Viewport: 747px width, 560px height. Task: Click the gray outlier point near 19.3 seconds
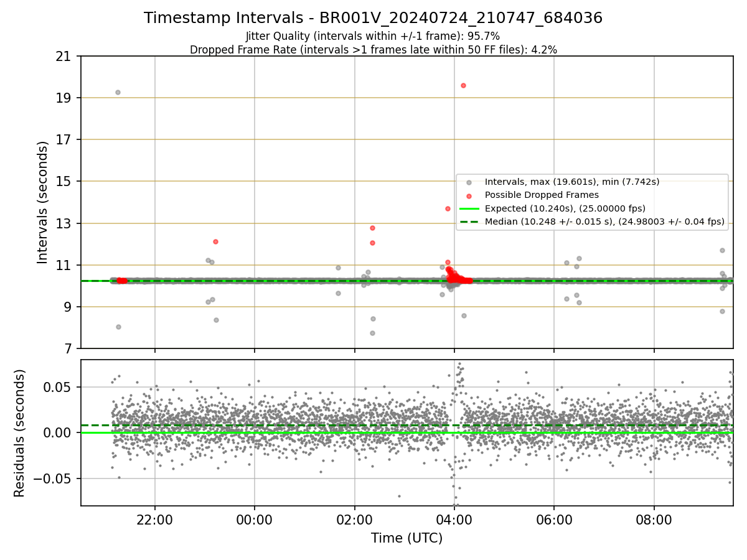click(118, 92)
